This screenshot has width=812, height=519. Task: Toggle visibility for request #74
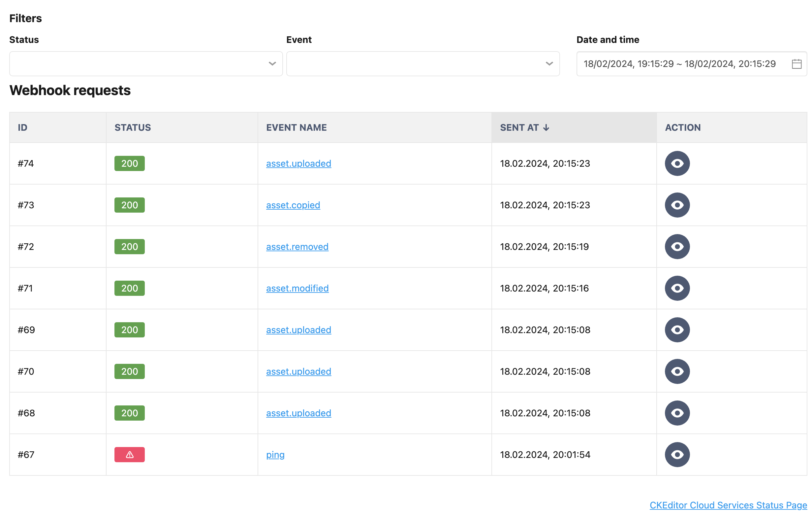pos(676,163)
